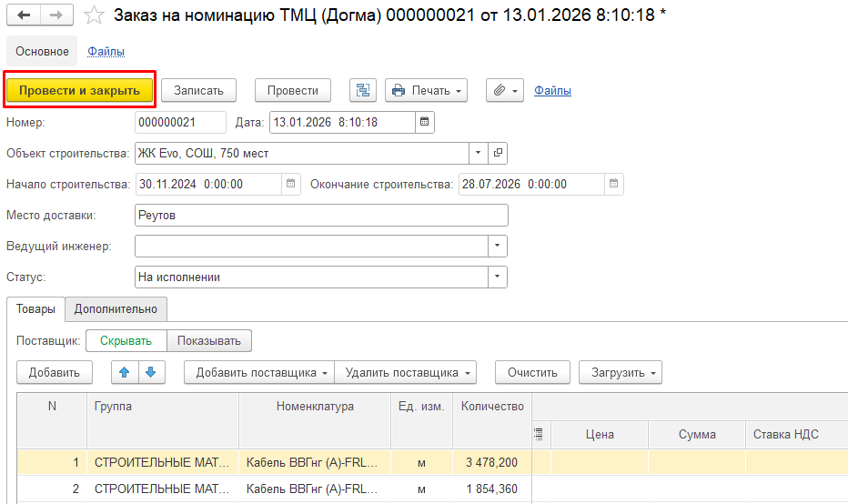Click into the Место доставки field
848x504 pixels.
coord(320,215)
